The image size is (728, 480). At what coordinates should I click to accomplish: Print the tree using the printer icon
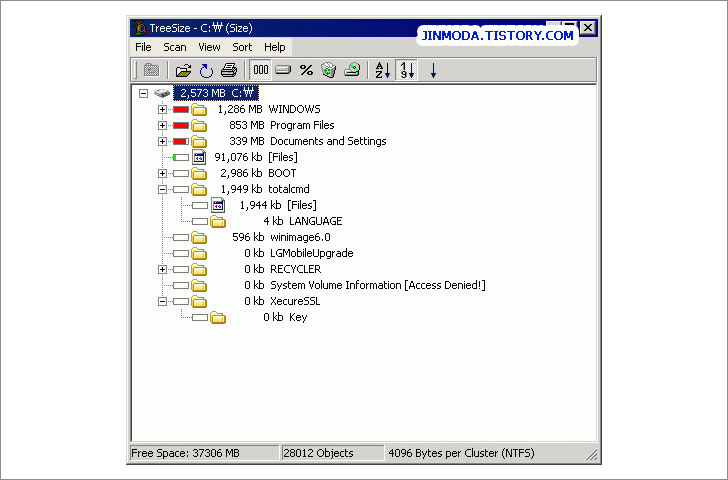229,71
